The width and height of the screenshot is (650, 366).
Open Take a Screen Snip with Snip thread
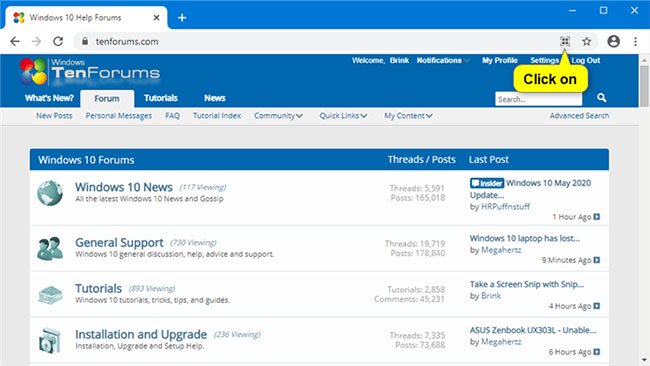[526, 284]
